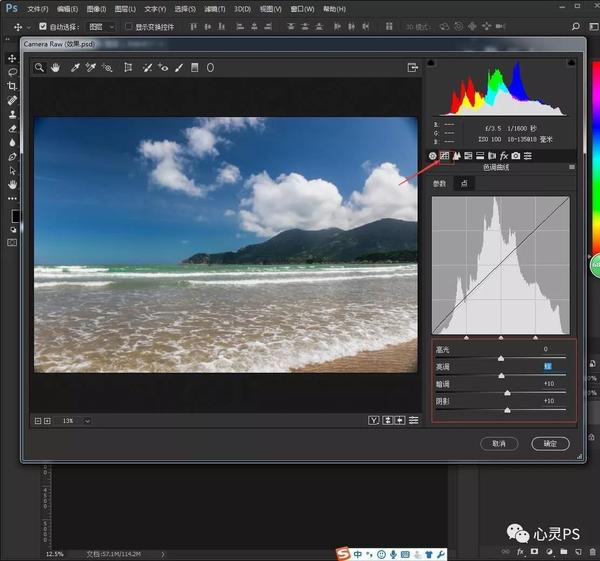This screenshot has height=561, width=600.
Task: Enable Show Transform Controls checkbox
Action: click(x=129, y=26)
